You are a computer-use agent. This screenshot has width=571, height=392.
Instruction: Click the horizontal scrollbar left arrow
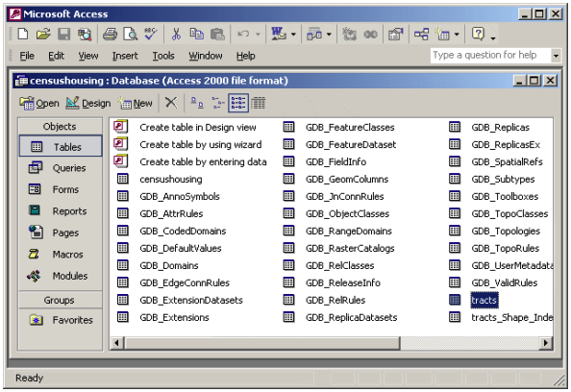[x=117, y=342]
